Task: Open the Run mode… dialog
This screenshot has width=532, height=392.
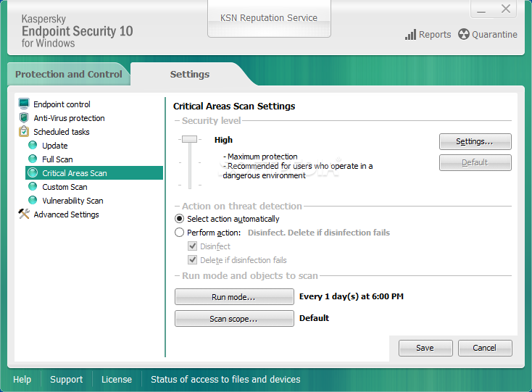Action: point(234,296)
